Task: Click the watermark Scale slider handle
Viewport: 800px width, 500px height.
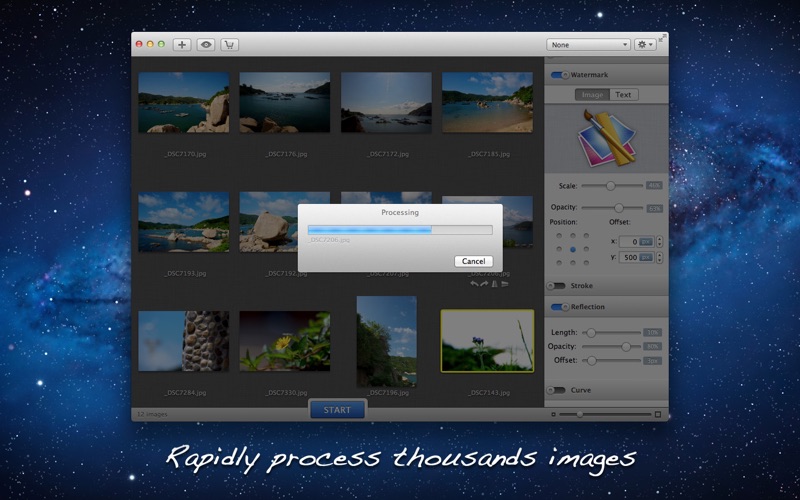Action: pyautogui.click(x=610, y=186)
